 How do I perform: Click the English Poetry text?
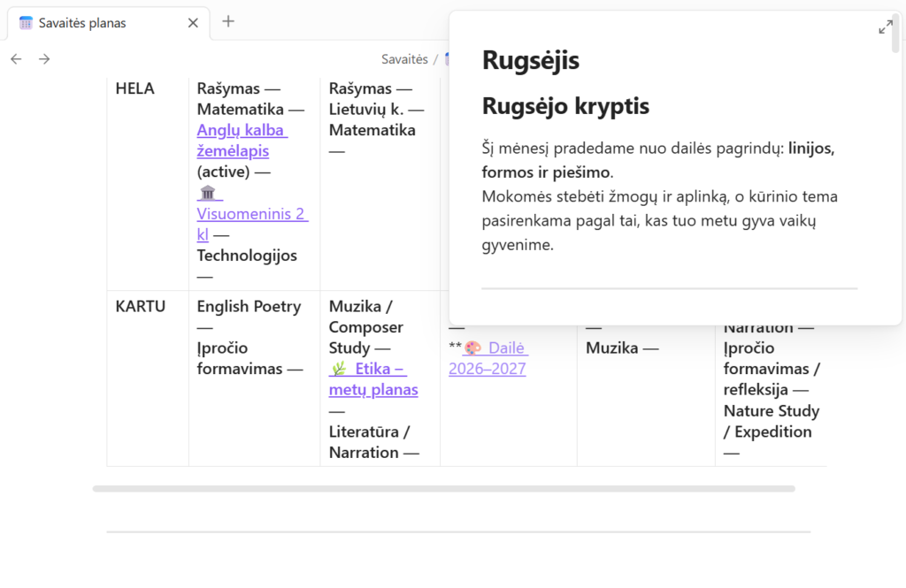(249, 306)
